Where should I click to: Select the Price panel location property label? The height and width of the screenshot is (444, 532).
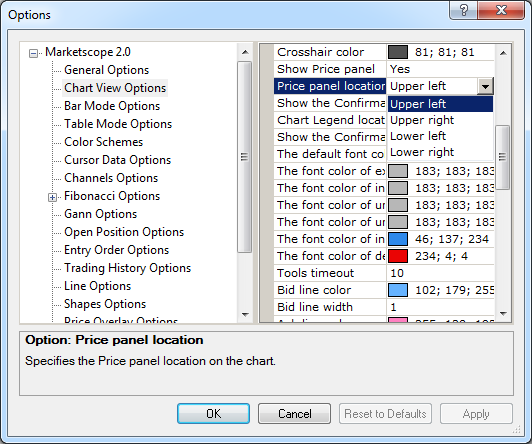(330, 86)
